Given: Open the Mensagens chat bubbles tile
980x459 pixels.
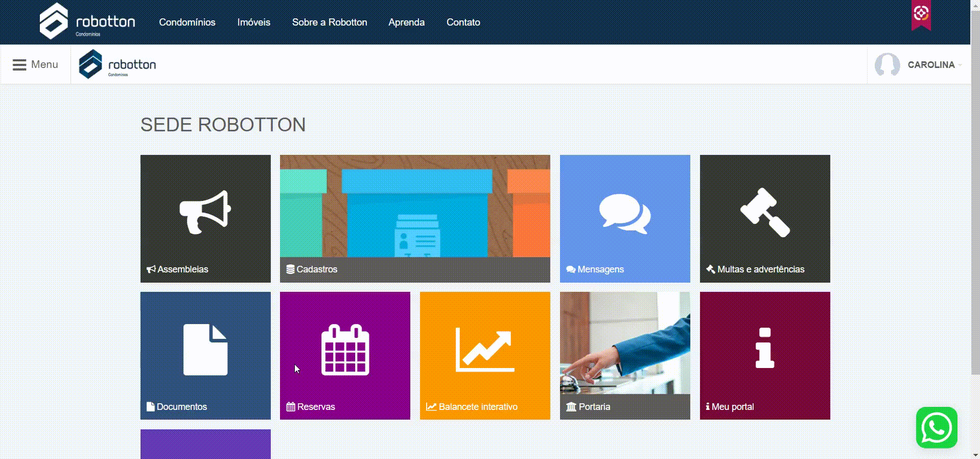Looking at the screenshot, I should pyautogui.click(x=624, y=218).
